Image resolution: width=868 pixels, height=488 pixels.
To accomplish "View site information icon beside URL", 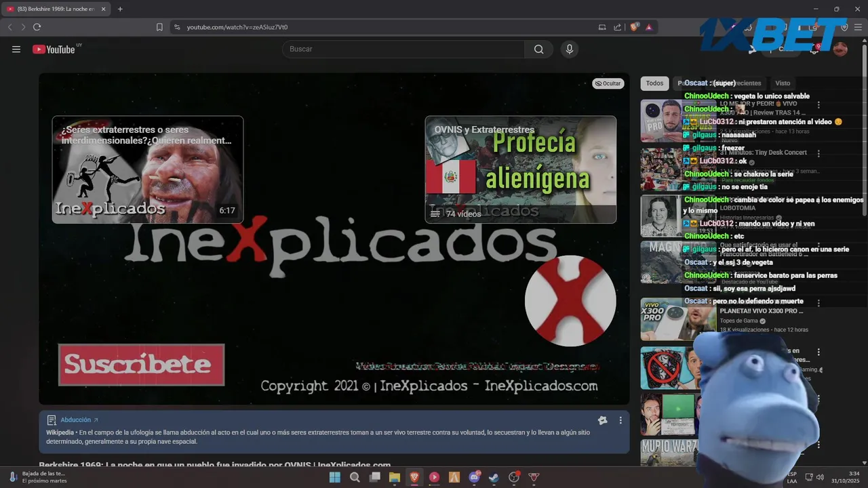I will coord(177,27).
